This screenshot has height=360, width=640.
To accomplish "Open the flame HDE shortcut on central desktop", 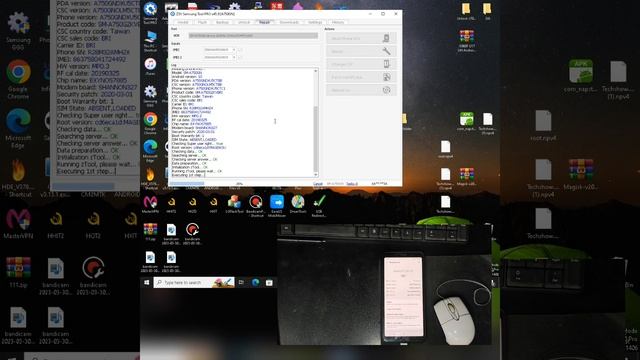I will pos(150,179).
